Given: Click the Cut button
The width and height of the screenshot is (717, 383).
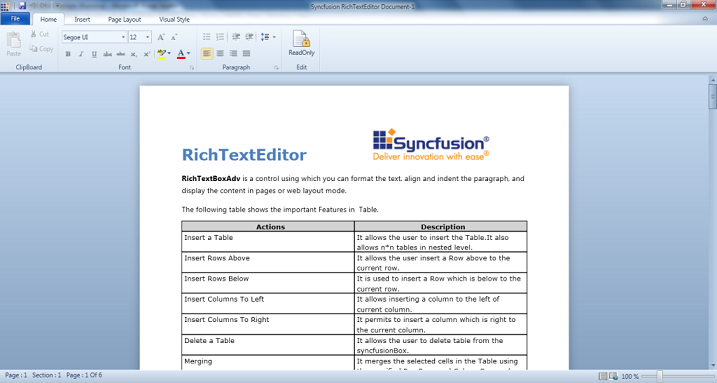Looking at the screenshot, I should (x=40, y=34).
